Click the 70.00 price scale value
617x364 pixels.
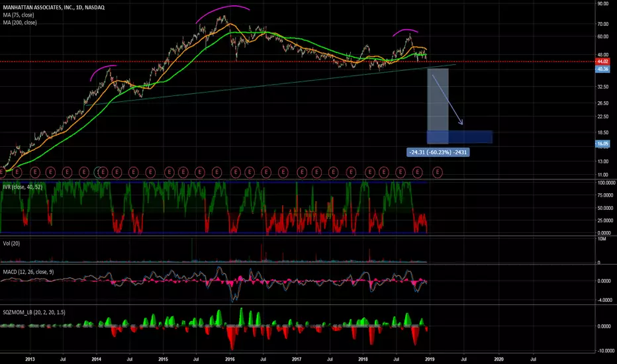coord(603,24)
